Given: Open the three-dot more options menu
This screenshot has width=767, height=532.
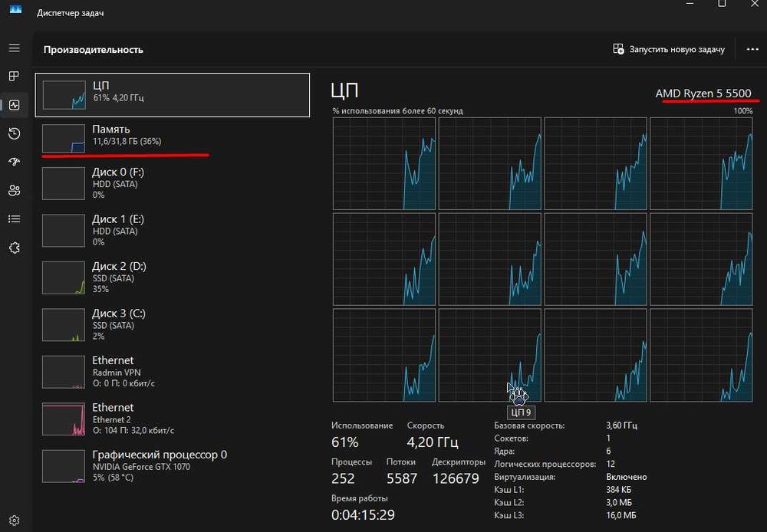Looking at the screenshot, I should tap(752, 49).
